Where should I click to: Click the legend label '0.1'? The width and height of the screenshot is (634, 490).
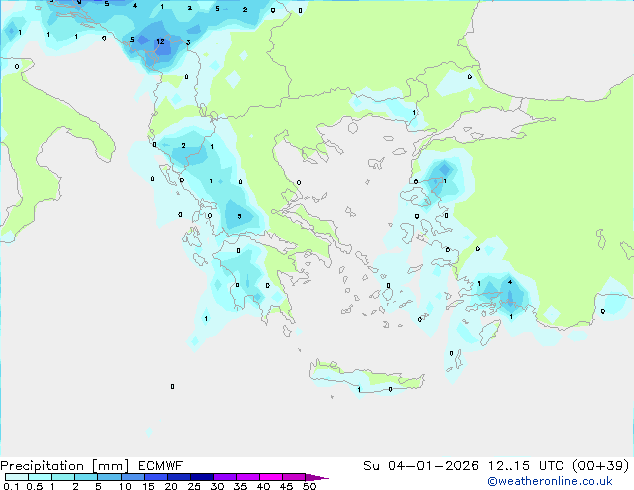[x=11, y=486]
